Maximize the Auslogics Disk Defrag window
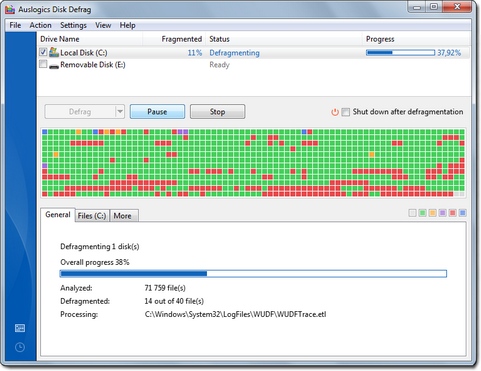 pyautogui.click(x=434, y=7)
